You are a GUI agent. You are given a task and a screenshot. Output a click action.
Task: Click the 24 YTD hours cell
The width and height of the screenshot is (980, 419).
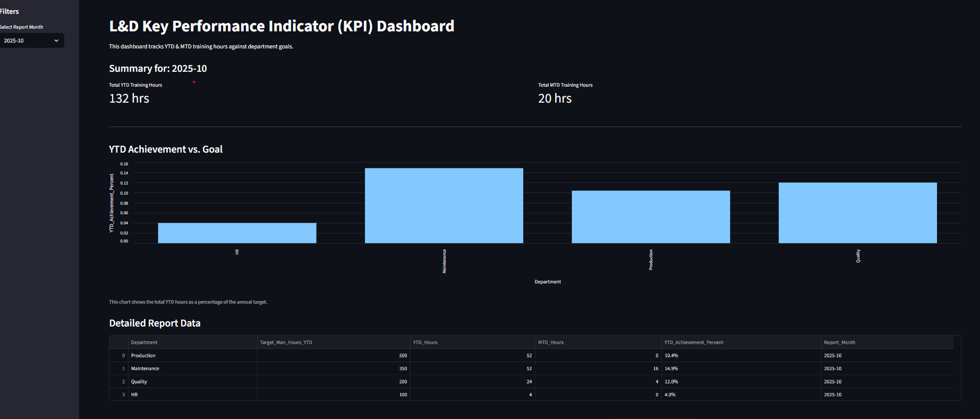tap(473, 382)
